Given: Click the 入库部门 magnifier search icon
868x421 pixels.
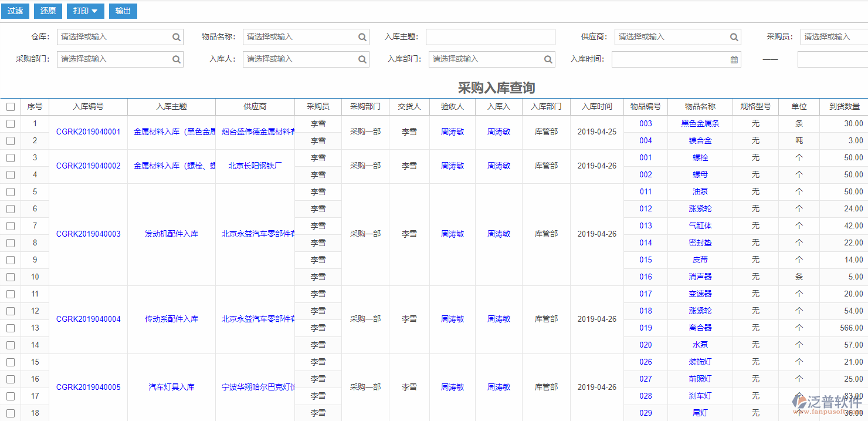Looking at the screenshot, I should pyautogui.click(x=548, y=59).
